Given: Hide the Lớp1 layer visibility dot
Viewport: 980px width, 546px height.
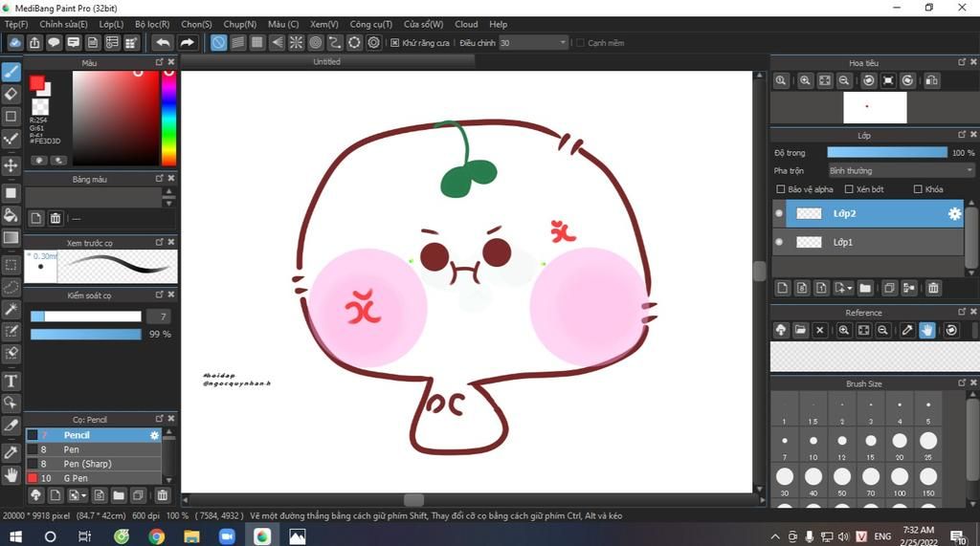Looking at the screenshot, I should [x=779, y=242].
